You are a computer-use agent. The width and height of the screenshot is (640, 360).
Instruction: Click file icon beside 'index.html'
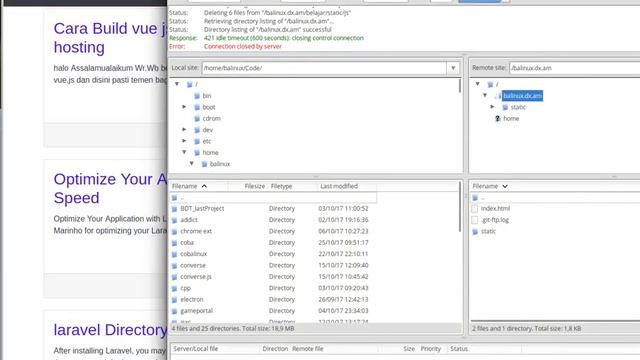tap(475, 209)
